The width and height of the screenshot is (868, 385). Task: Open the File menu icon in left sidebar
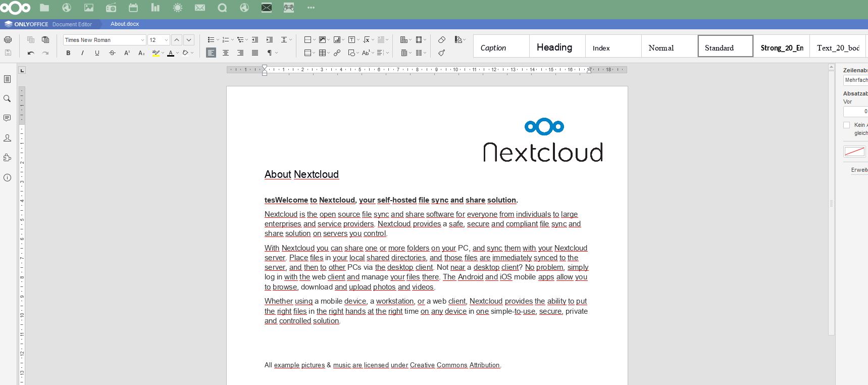point(7,79)
